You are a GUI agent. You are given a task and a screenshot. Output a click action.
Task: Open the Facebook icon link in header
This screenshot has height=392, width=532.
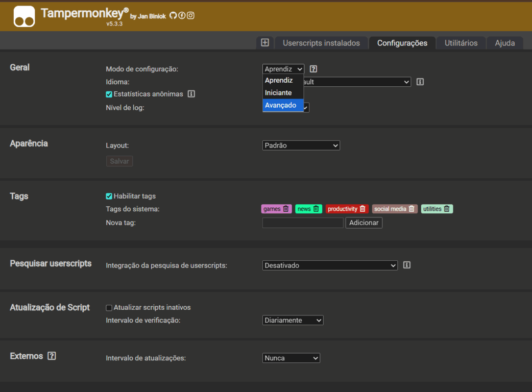point(182,16)
